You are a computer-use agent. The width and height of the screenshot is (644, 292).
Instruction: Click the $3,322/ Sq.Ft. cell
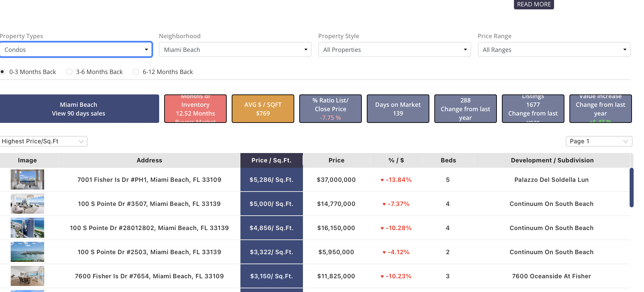coord(272,252)
